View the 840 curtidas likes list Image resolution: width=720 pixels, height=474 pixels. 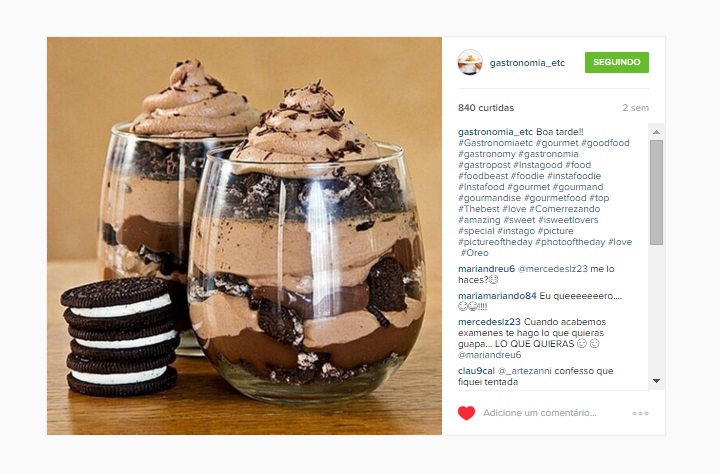click(486, 108)
